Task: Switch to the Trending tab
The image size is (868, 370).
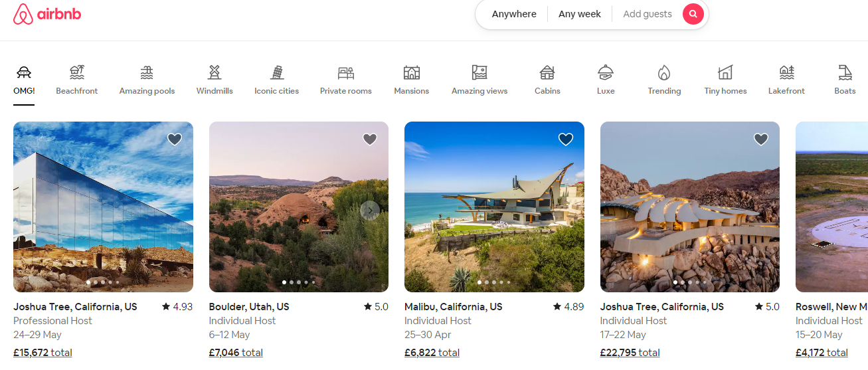Action: click(664, 80)
